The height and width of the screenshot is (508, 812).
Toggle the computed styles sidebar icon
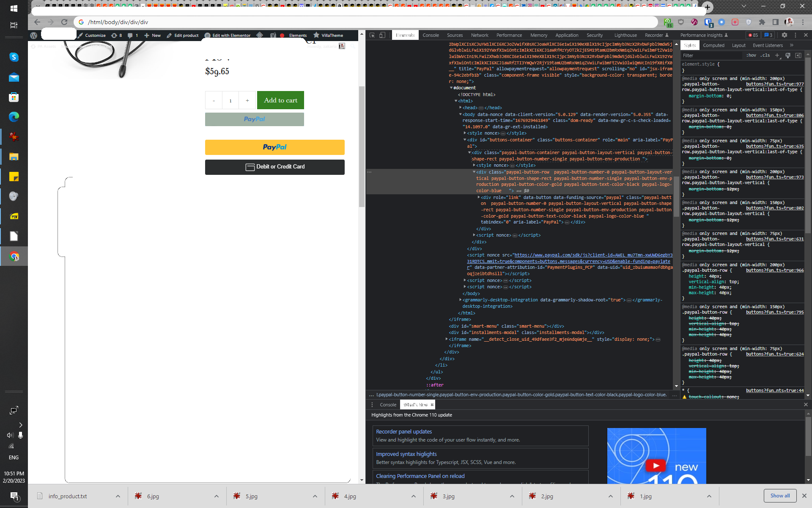pos(798,55)
